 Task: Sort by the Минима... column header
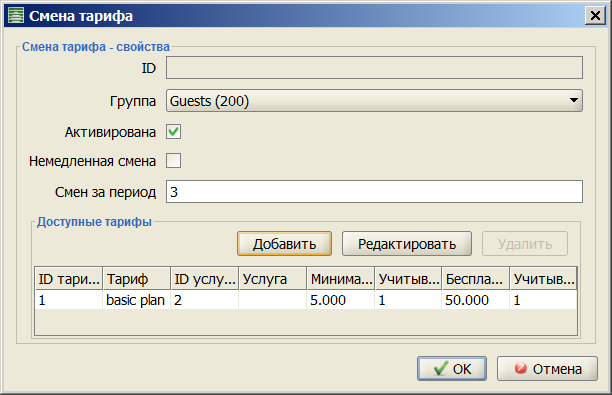point(340,279)
